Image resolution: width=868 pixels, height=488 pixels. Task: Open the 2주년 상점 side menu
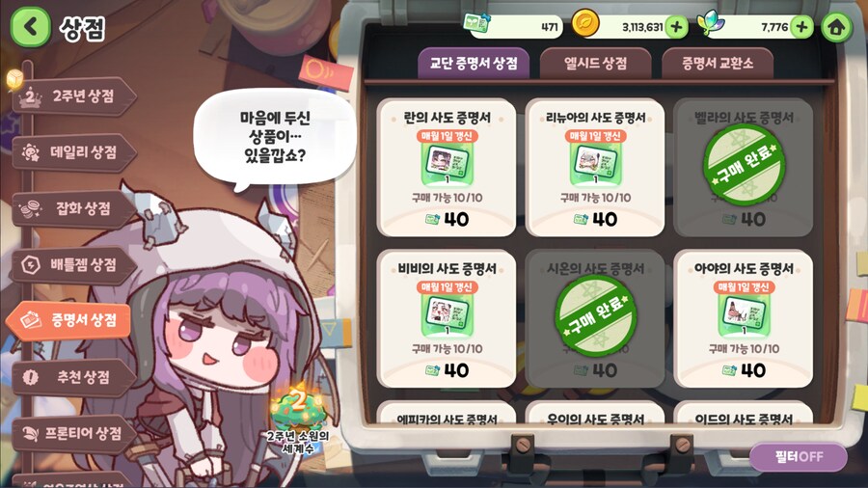tap(74, 96)
